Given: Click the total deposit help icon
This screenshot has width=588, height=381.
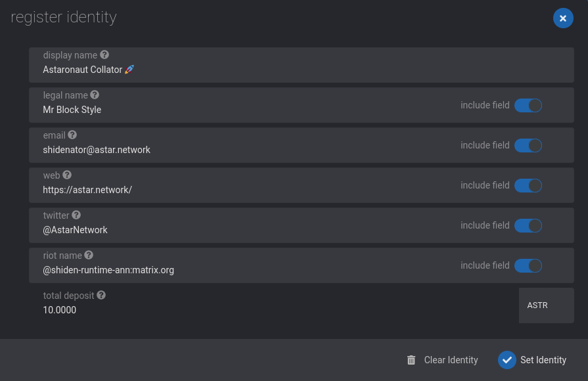Looking at the screenshot, I should [101, 295].
